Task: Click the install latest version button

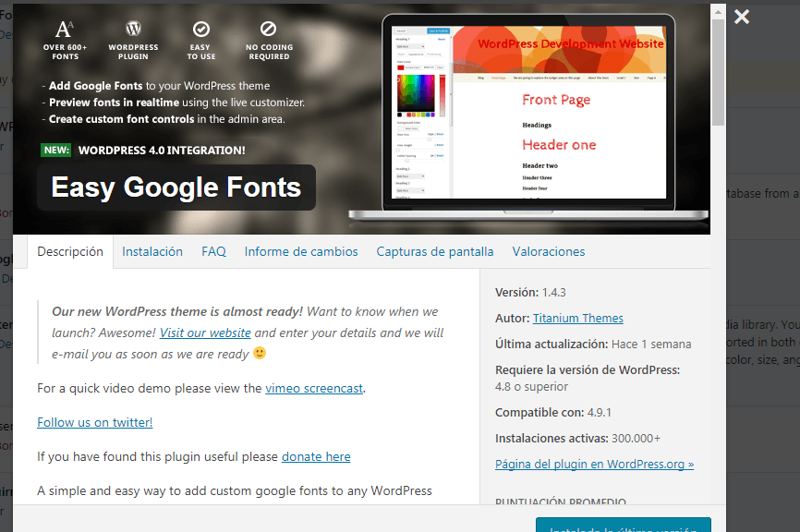Action: [x=623, y=526]
